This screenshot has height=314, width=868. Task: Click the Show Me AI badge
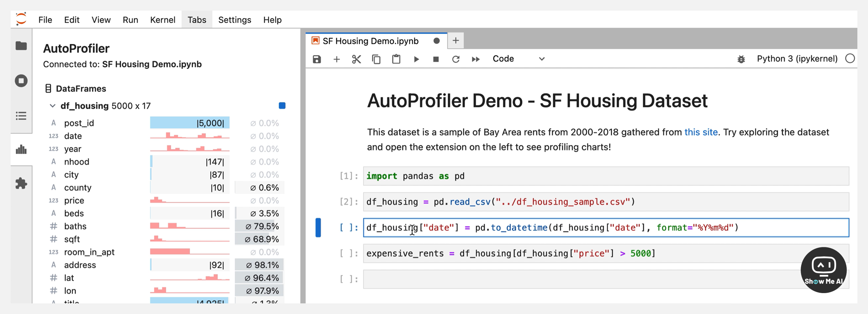click(823, 270)
